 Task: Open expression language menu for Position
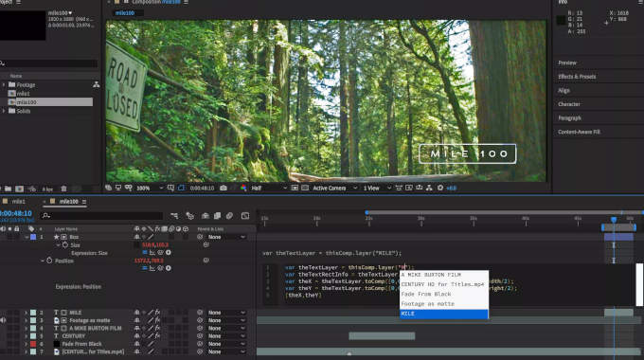coord(169,268)
